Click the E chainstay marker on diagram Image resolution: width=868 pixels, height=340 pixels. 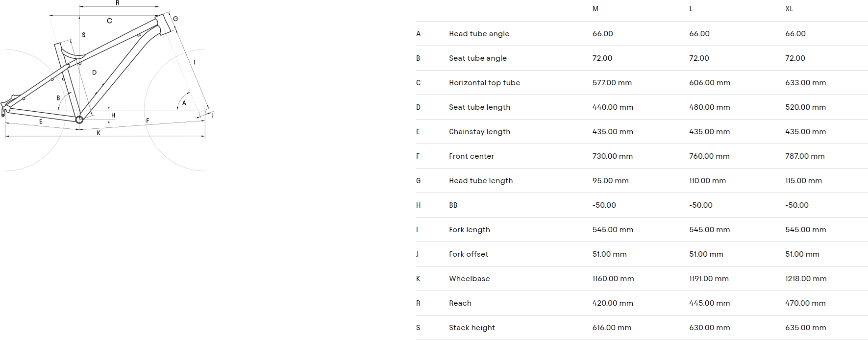click(41, 121)
